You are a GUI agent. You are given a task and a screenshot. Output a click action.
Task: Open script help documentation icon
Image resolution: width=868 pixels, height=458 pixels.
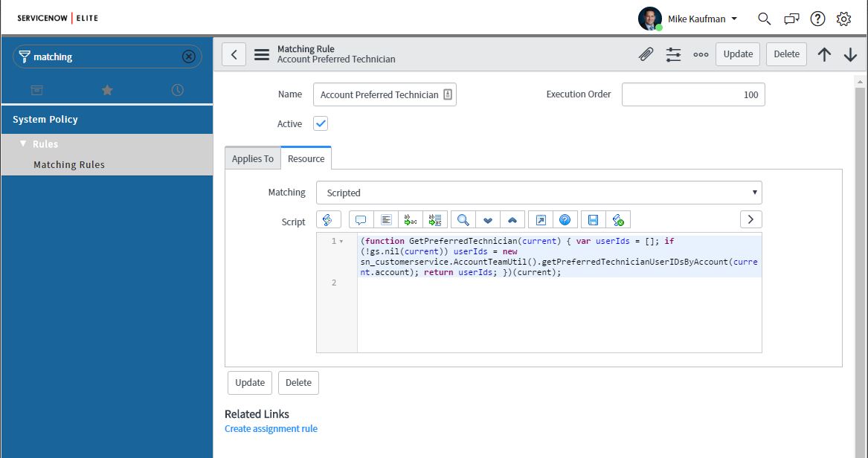(x=565, y=219)
